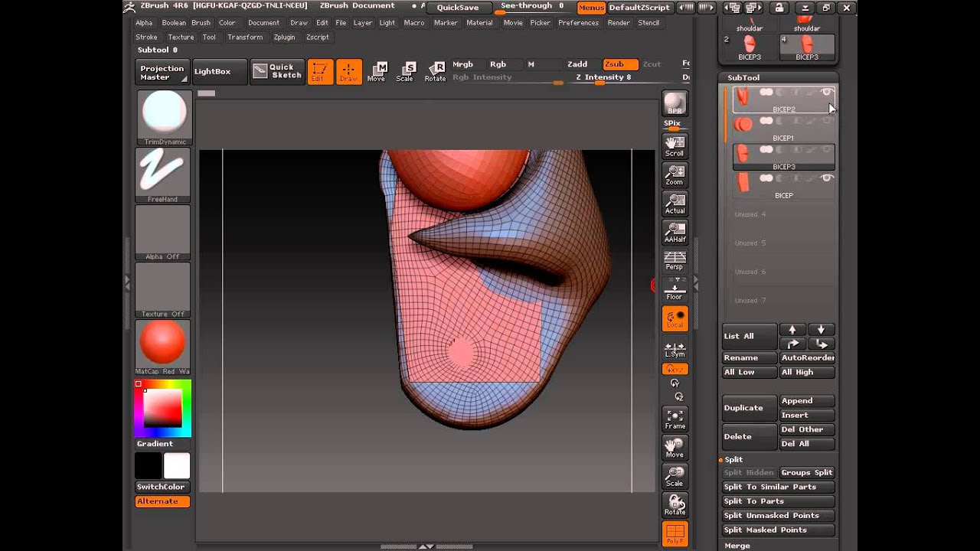Screen dimensions: 980x551
Task: Move subtool up with the up arrow
Action: 792,329
